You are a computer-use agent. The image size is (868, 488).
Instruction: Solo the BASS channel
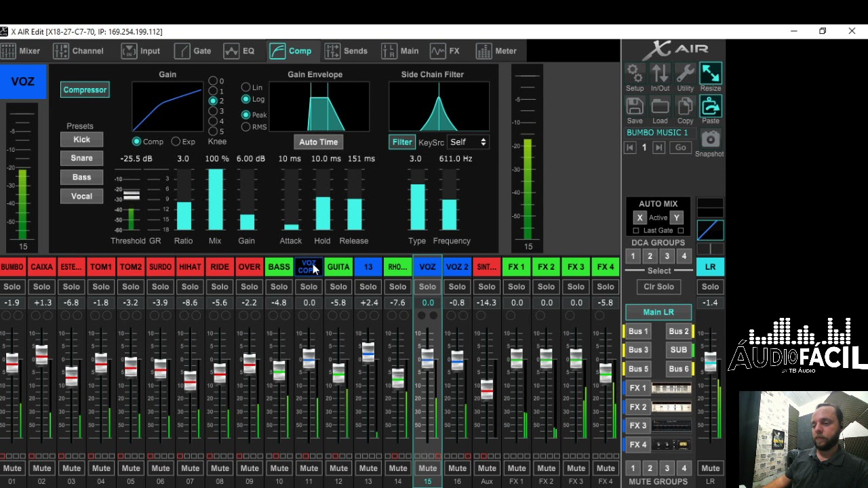click(279, 287)
